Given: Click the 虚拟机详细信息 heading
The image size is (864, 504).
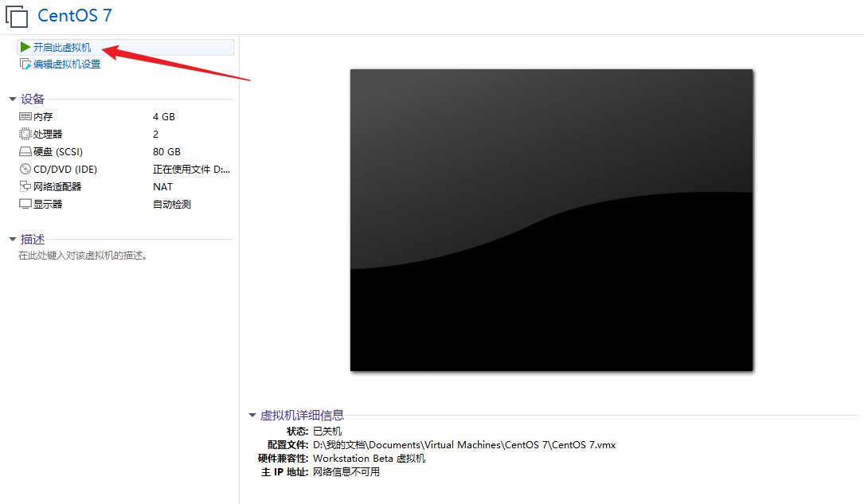Looking at the screenshot, I should click(302, 416).
